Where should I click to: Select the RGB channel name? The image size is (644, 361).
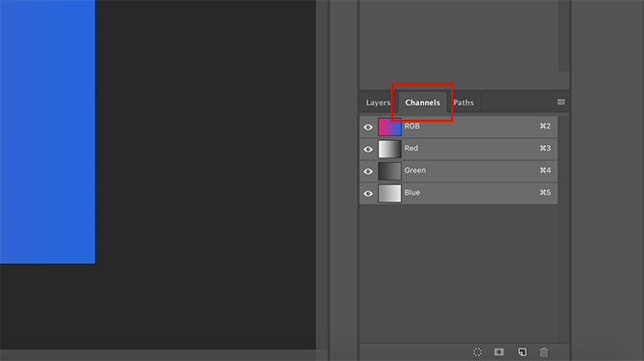pos(412,126)
